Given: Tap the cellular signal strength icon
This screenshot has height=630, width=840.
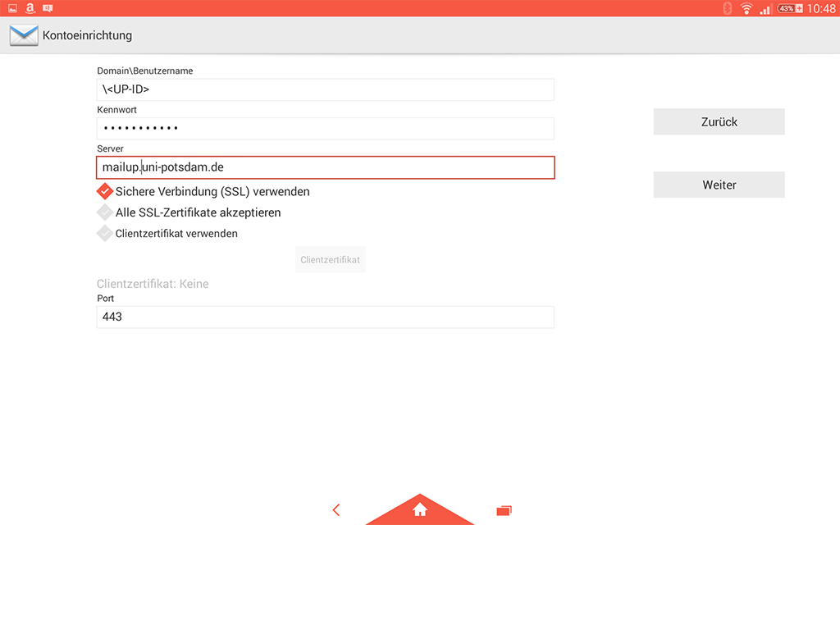Looking at the screenshot, I should [765, 8].
